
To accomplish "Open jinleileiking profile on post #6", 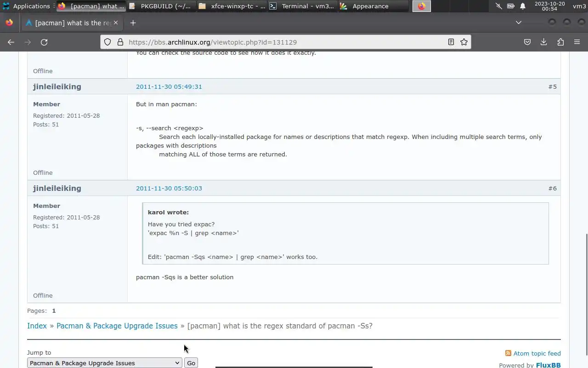I will pos(57,188).
